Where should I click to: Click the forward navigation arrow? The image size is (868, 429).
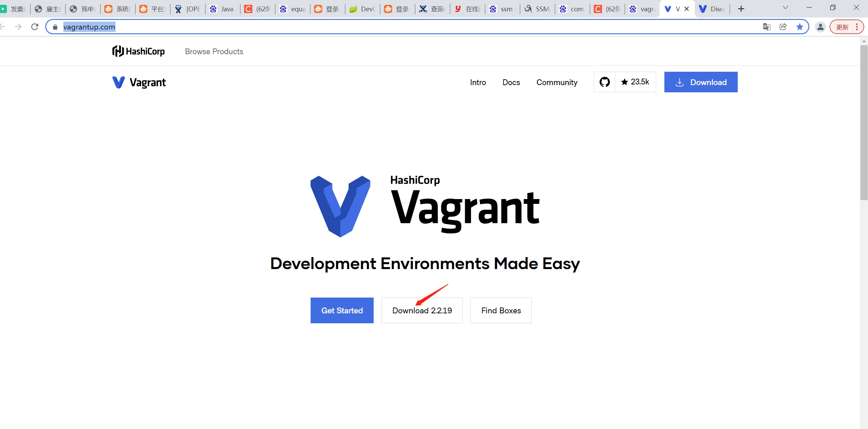[18, 27]
